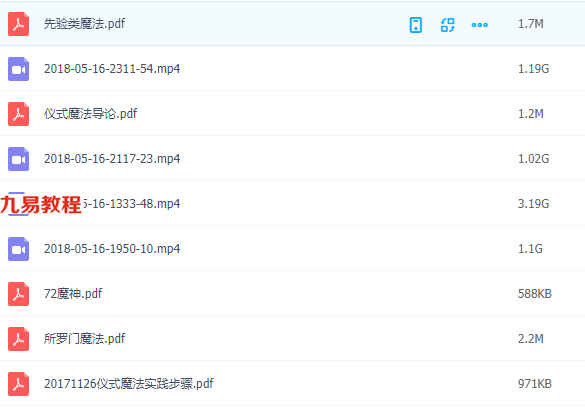Click video icon of 2018-05-16-2117-23.mp4
The image size is (585, 409).
click(x=18, y=159)
